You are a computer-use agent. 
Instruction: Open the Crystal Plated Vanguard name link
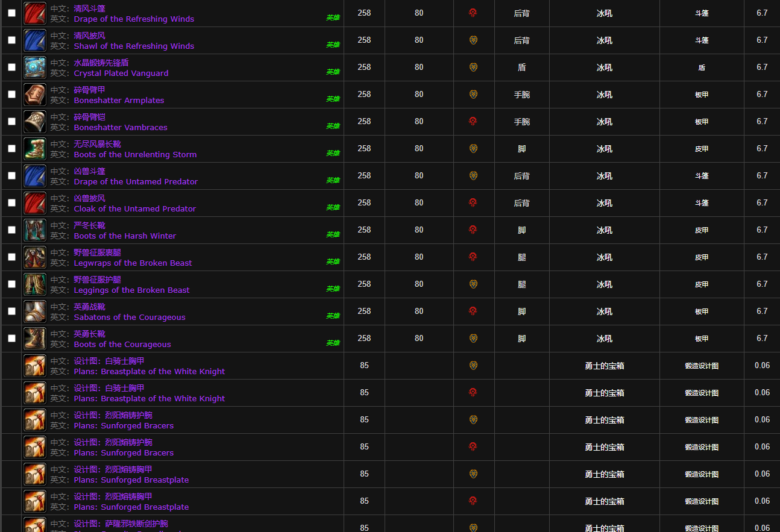click(x=121, y=74)
